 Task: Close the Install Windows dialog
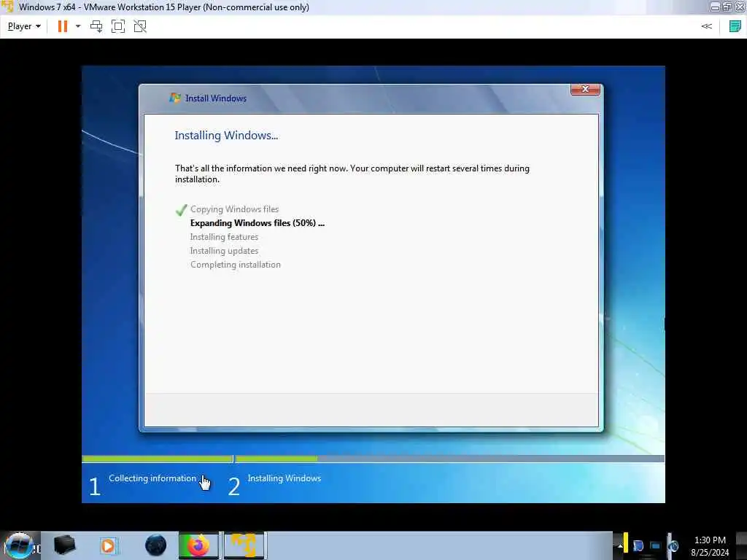coord(586,89)
